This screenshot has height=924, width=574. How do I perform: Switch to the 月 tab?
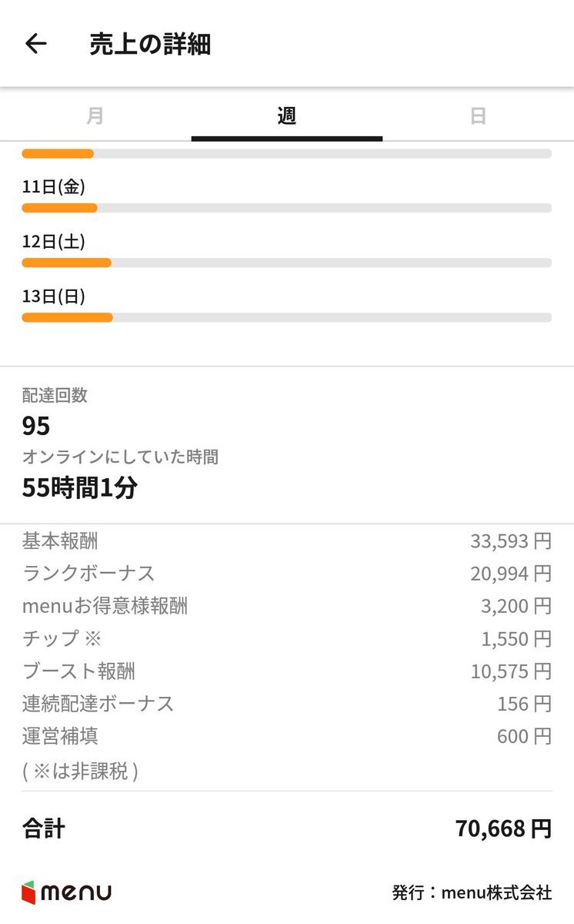coord(95,116)
